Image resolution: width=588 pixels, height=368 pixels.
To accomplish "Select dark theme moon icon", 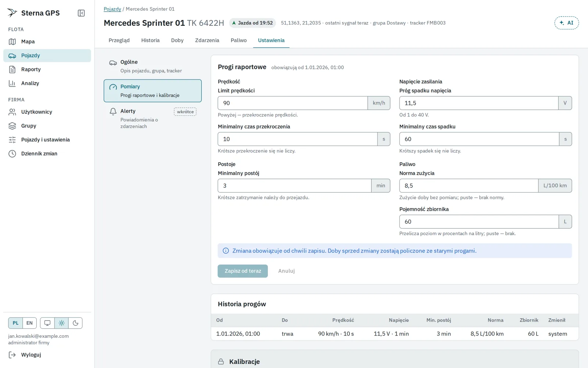I will click(75, 323).
